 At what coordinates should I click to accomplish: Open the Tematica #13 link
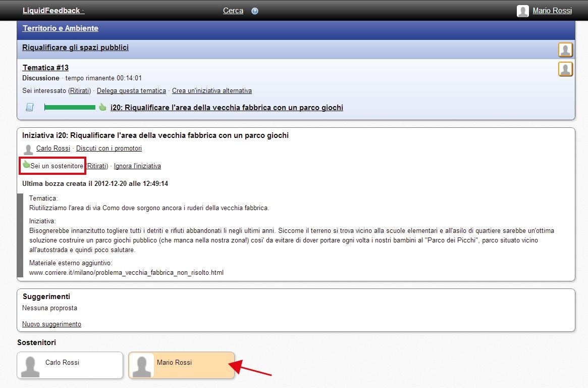[45, 68]
